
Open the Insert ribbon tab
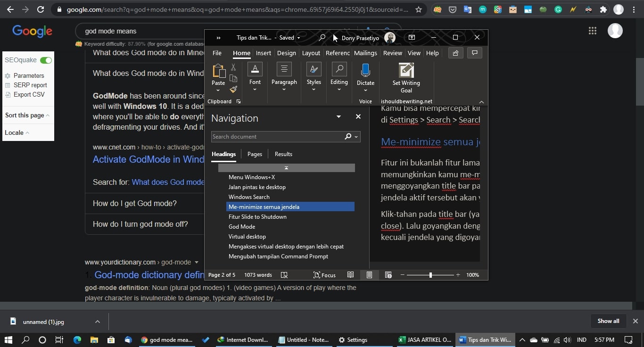click(264, 53)
